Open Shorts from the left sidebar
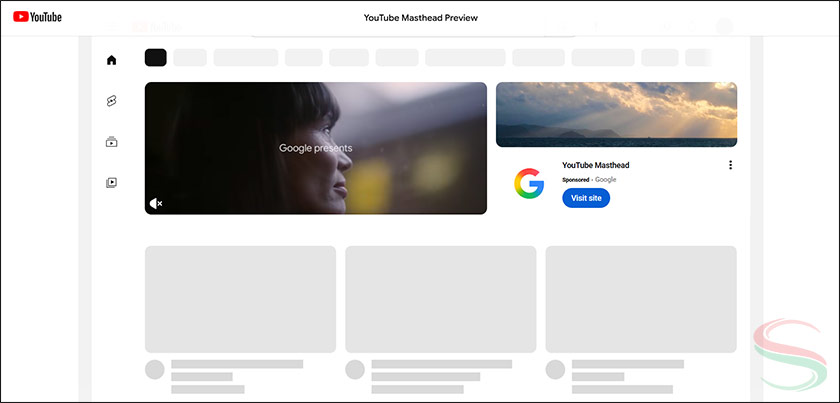The image size is (840, 403). tap(111, 101)
